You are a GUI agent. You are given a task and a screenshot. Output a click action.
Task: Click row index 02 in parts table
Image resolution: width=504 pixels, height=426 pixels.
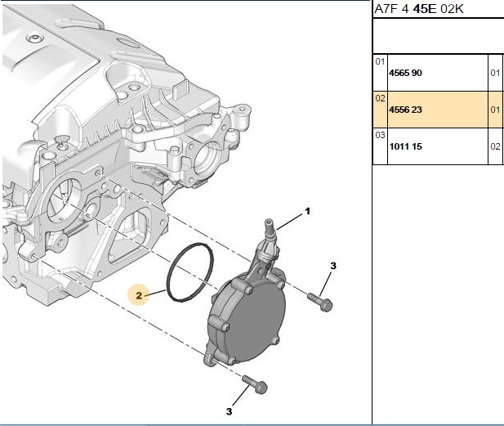tap(380, 98)
